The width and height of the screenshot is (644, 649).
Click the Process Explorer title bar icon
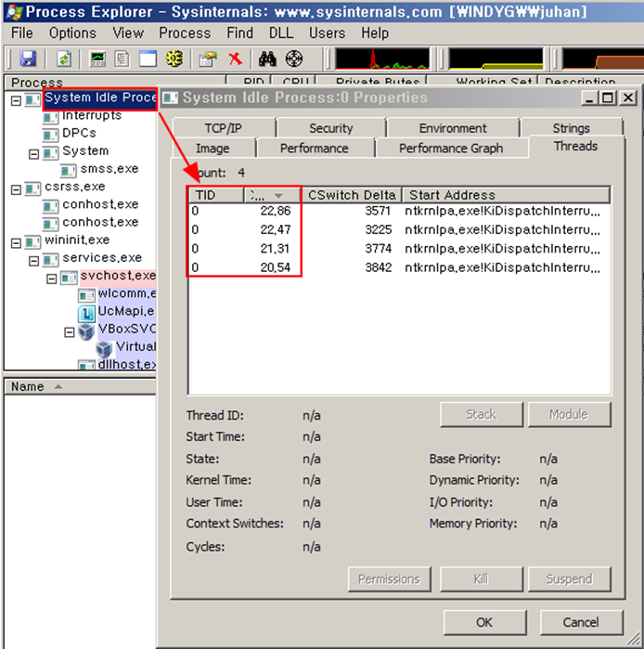[x=14, y=12]
